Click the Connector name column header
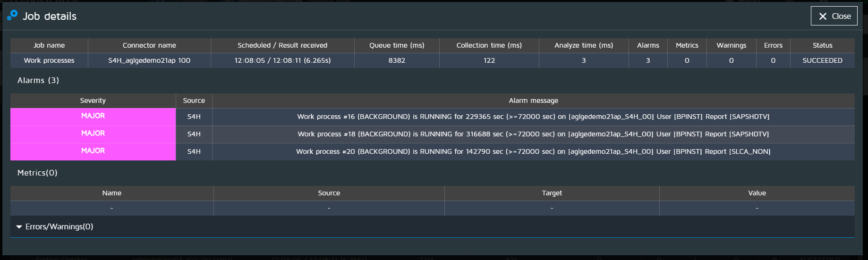This screenshot has height=260, width=868. [149, 45]
